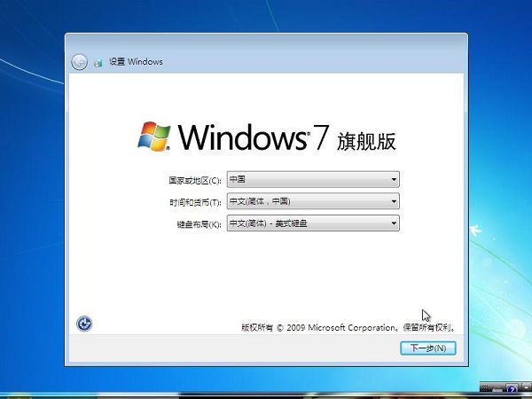Open the 时间和货币 dropdown list
532x399 pixels.
tap(313, 201)
